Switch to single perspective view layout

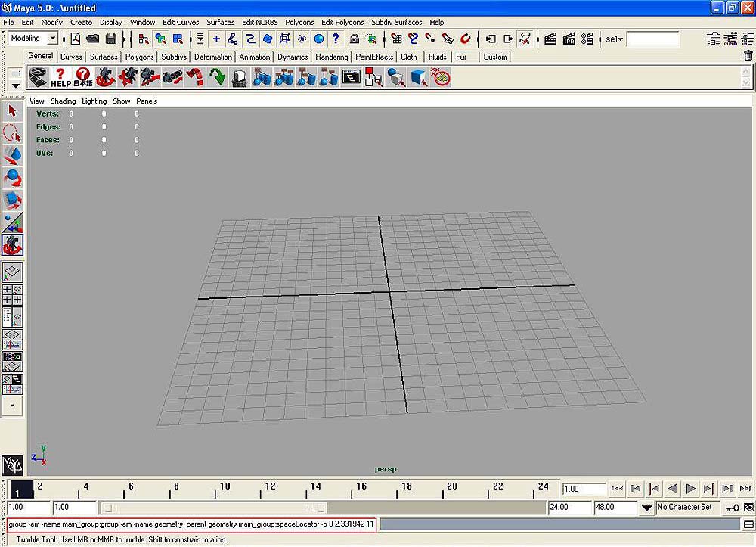pos(13,272)
